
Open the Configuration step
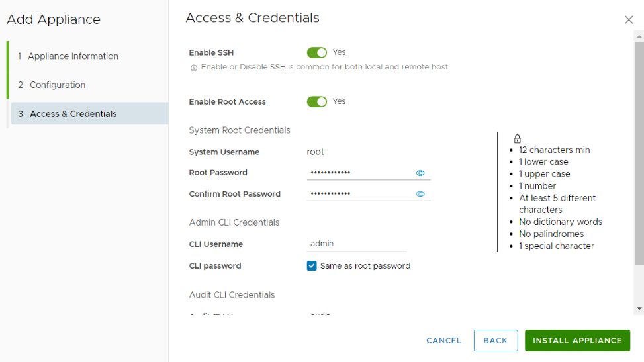58,85
